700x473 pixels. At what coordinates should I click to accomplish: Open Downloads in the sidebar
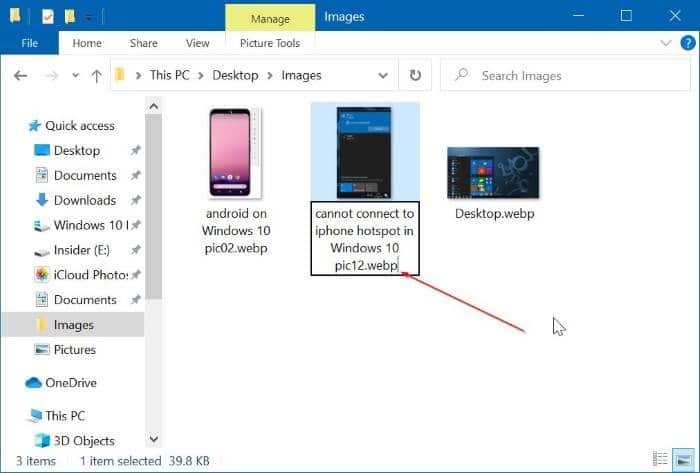[85, 200]
